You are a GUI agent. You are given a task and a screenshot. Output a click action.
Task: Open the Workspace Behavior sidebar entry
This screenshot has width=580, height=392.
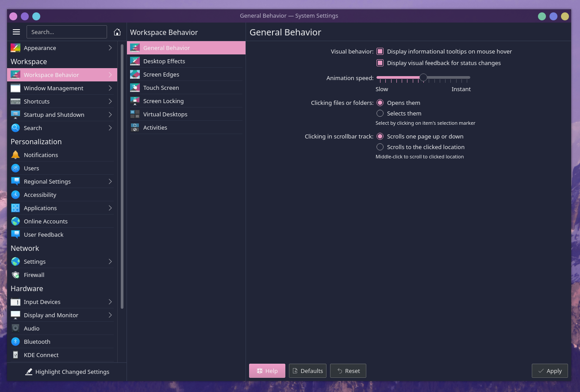(62, 75)
